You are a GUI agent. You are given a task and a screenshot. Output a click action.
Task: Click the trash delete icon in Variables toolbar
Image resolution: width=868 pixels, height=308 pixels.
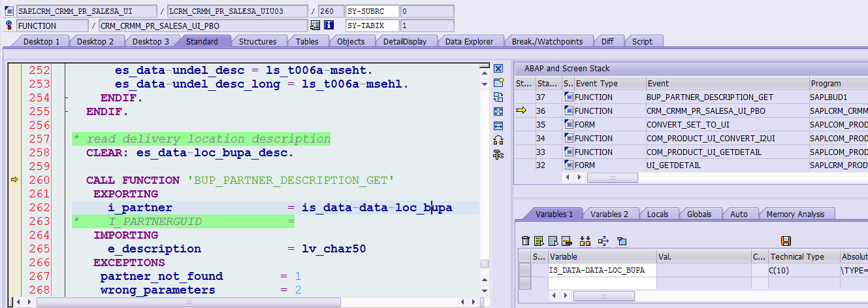(x=526, y=241)
